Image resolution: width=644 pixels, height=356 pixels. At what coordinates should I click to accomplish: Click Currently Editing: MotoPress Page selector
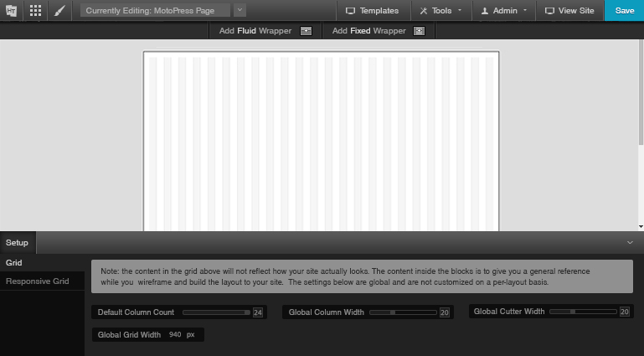[155, 11]
